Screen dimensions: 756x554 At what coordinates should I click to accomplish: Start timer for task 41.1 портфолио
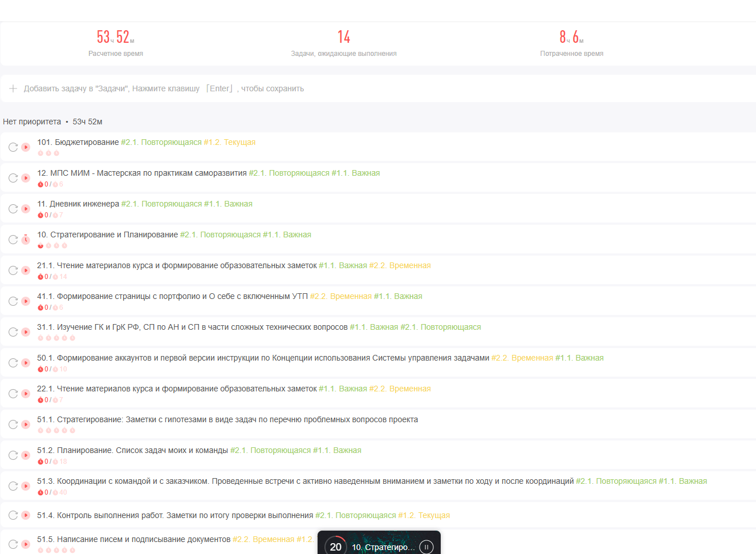26,301
